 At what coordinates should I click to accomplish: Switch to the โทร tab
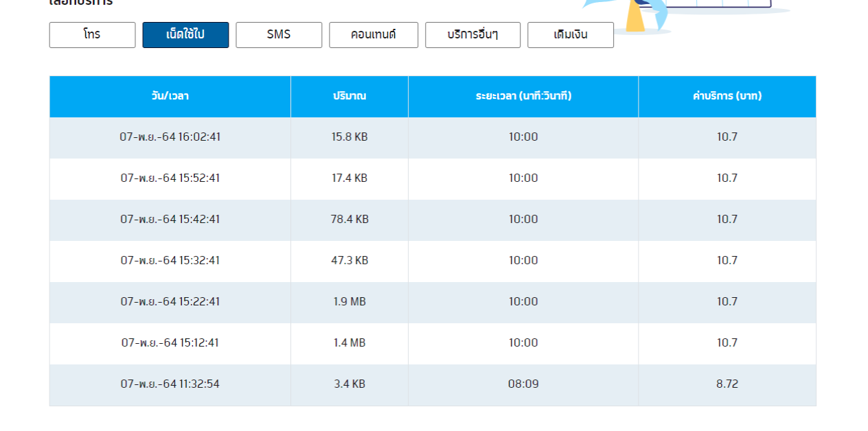click(x=92, y=35)
